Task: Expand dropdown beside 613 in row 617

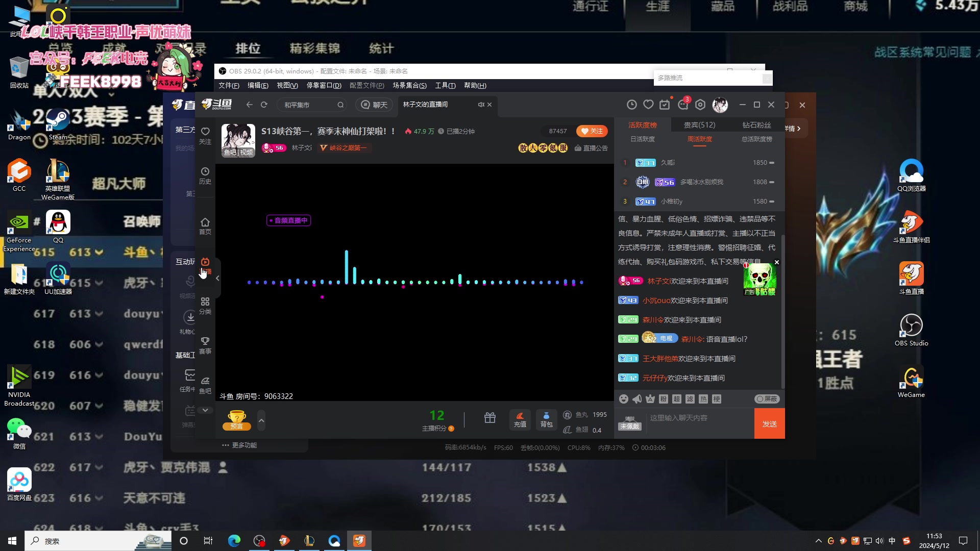Action: click(100, 313)
